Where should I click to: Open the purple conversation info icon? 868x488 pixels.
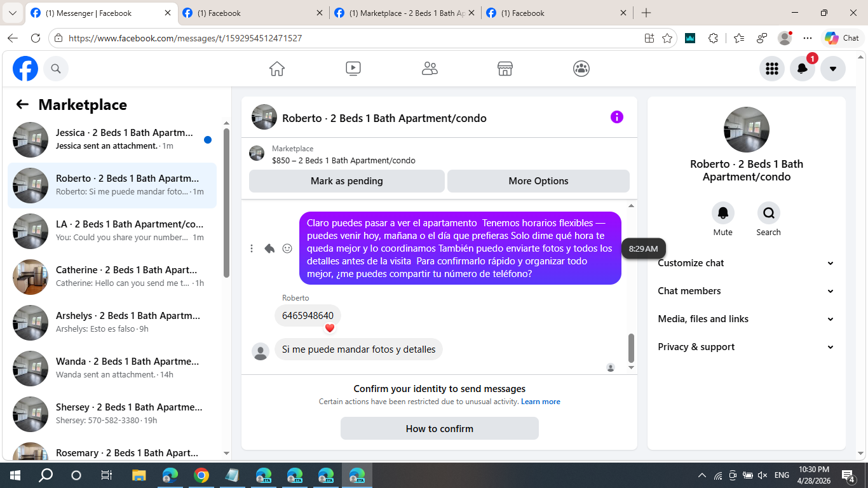617,117
